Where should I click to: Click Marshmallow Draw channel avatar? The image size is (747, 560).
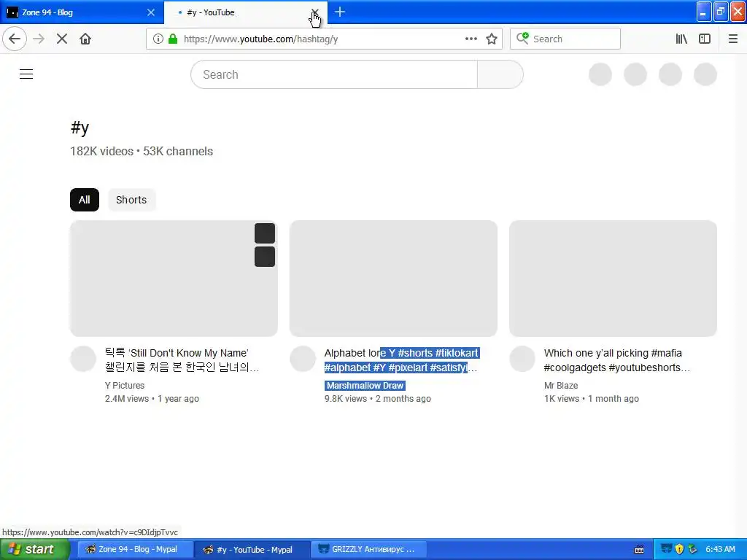303,359
